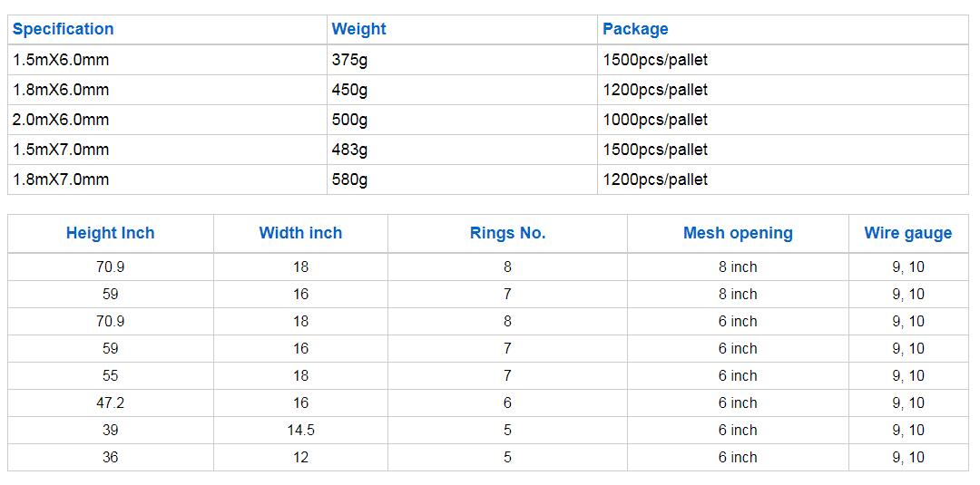980x485 pixels.
Task: Click the Mesh opening column header
Action: [x=738, y=234]
